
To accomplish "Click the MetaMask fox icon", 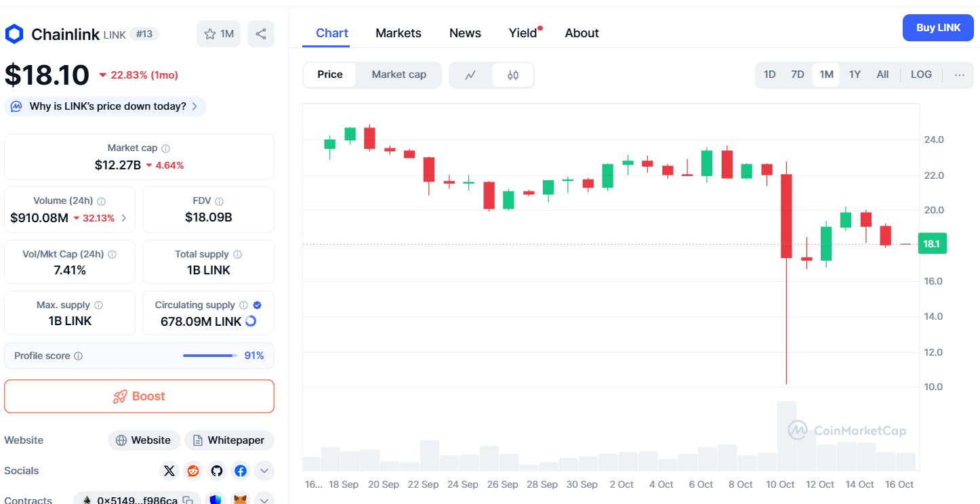I will click(x=241, y=500).
